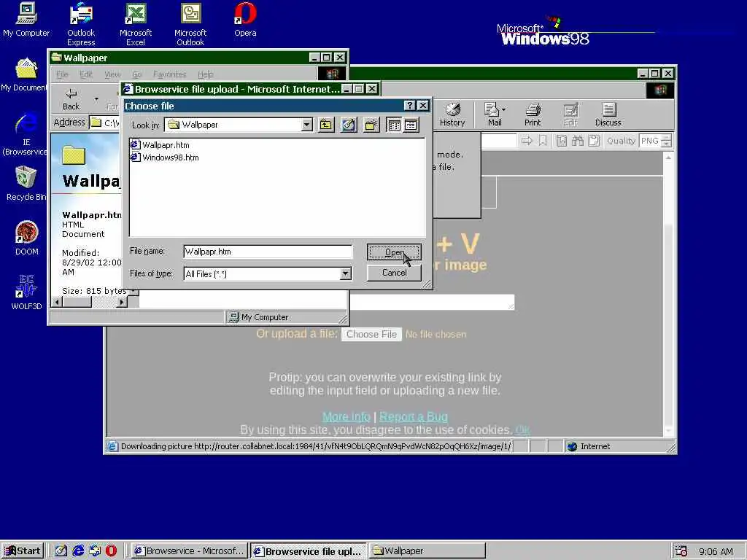Click Show Desktop quick launch icon
This screenshot has width=747, height=560.
point(61,551)
